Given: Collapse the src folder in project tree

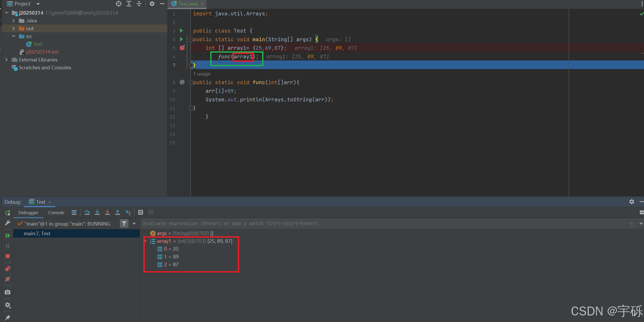Looking at the screenshot, I should coord(14,36).
